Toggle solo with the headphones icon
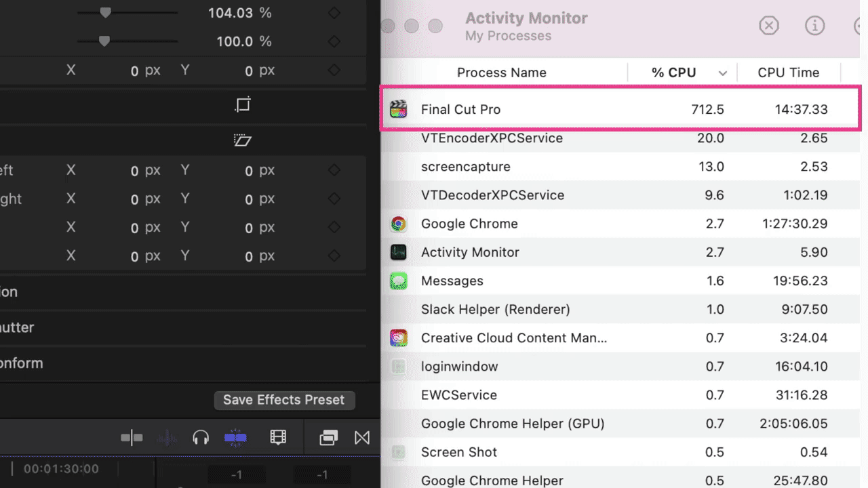The width and height of the screenshot is (868, 488). (x=200, y=438)
